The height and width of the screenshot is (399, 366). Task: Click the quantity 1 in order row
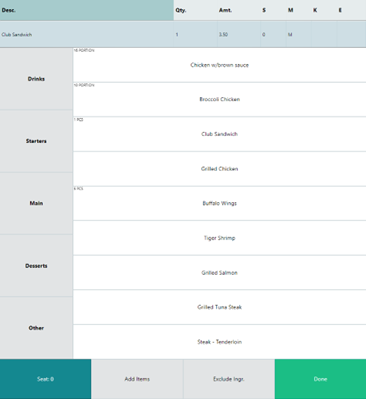[177, 35]
